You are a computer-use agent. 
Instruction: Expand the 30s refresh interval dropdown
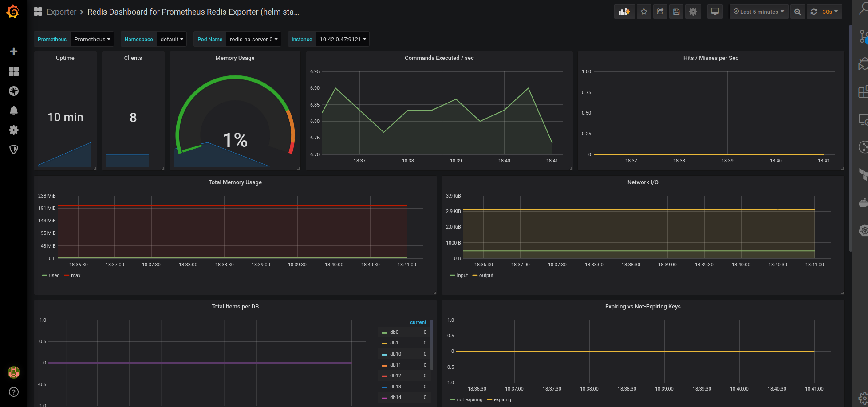pyautogui.click(x=830, y=12)
